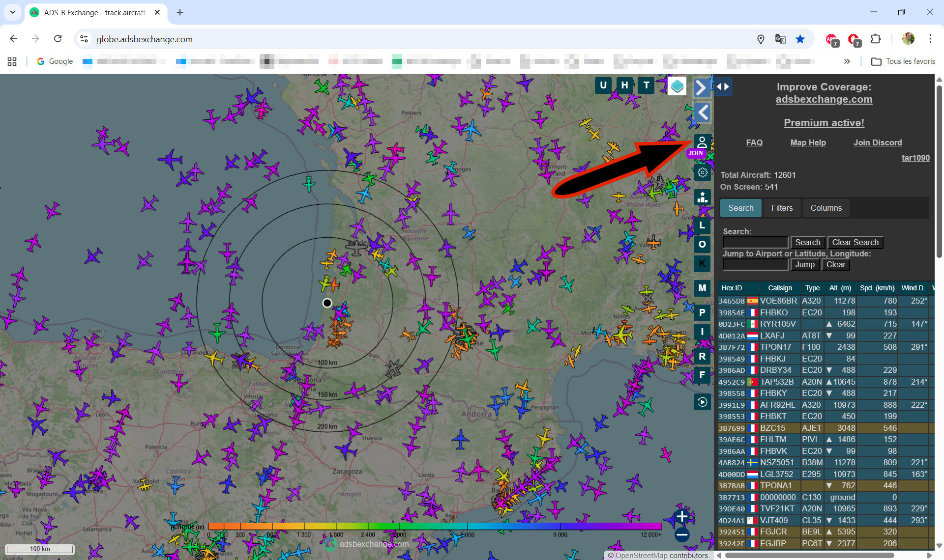944x560 pixels.
Task: Reload the current page
Action: coord(58,39)
